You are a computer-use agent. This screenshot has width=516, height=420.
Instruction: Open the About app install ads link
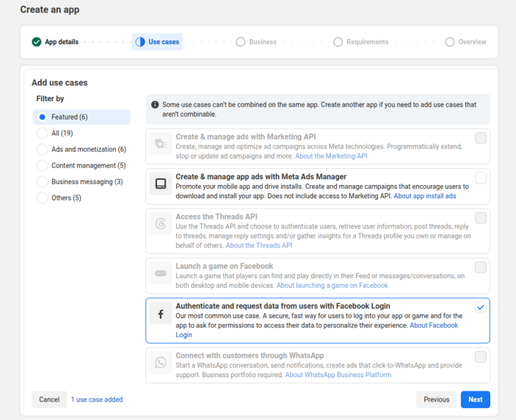pos(425,196)
